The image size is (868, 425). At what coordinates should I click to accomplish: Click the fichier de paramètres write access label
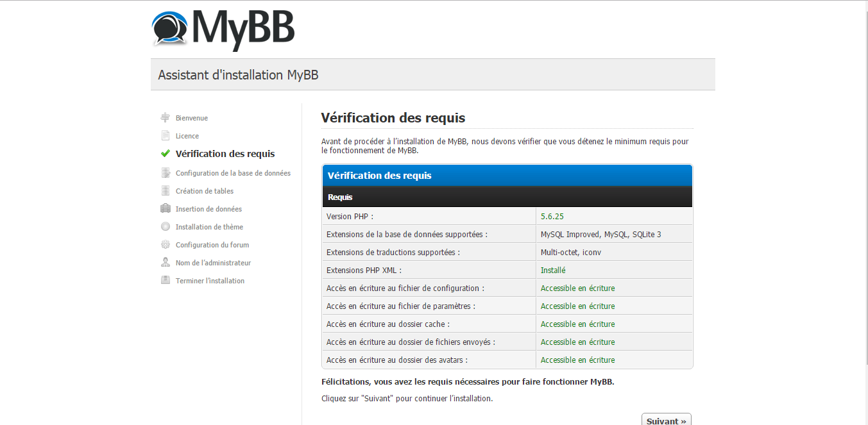[401, 306]
